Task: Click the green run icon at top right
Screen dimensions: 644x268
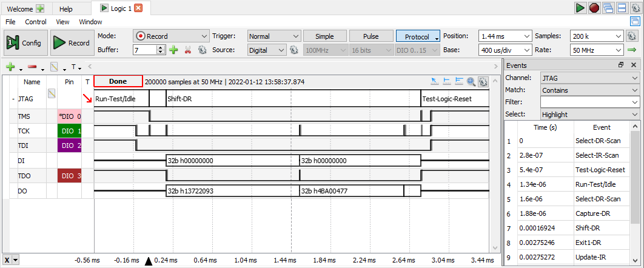Action: (x=580, y=8)
